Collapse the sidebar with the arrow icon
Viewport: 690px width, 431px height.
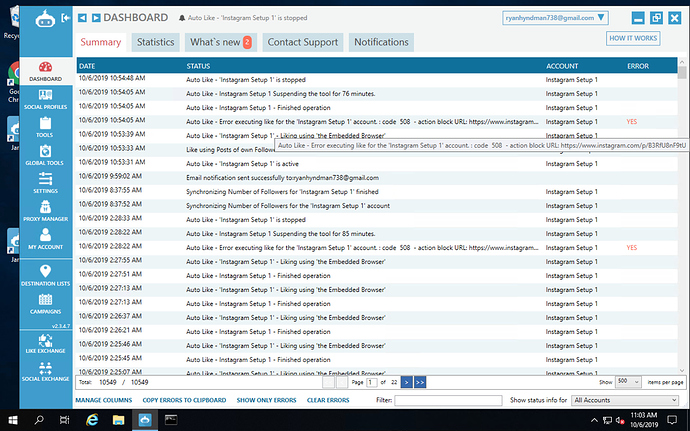coord(66,18)
